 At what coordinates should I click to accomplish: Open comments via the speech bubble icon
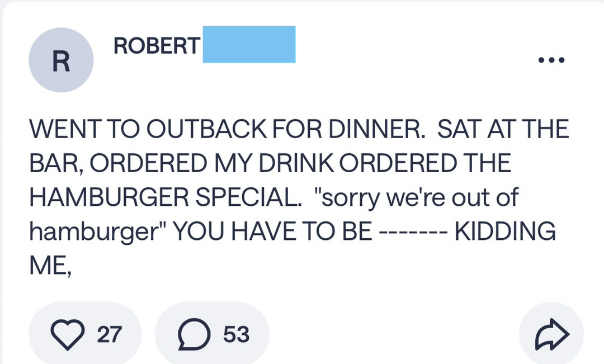tap(194, 334)
